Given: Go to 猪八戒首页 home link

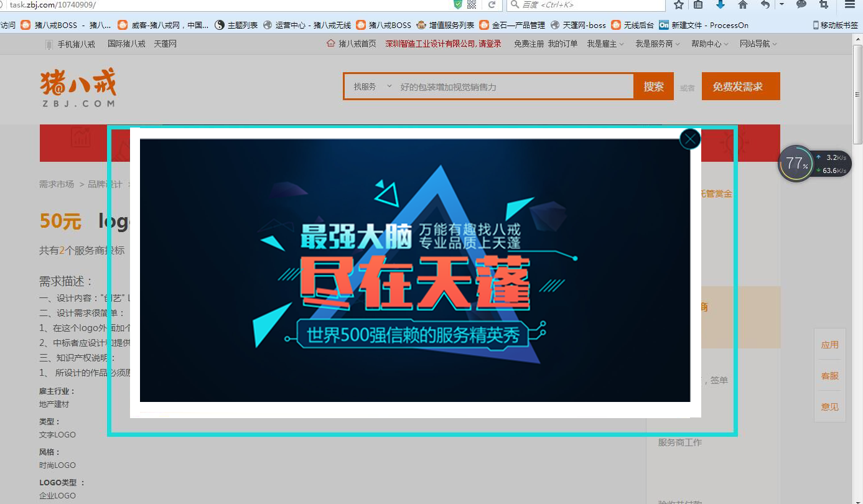Looking at the screenshot, I should [x=352, y=44].
